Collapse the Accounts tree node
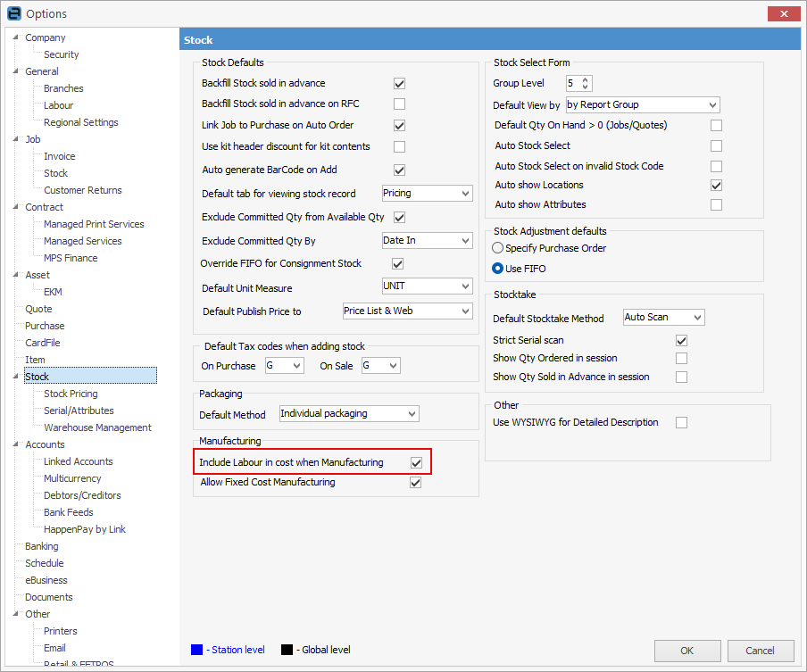This screenshot has width=807, height=672. pyautogui.click(x=16, y=444)
